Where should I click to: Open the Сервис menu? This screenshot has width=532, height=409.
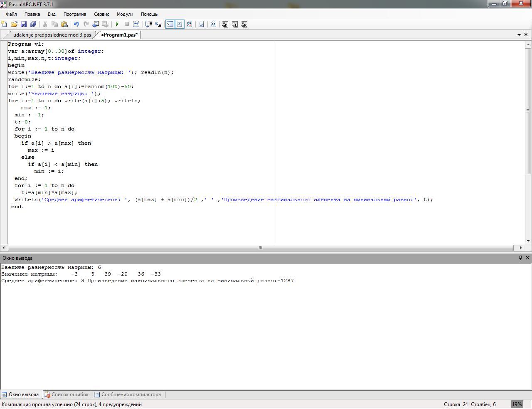[x=101, y=14]
